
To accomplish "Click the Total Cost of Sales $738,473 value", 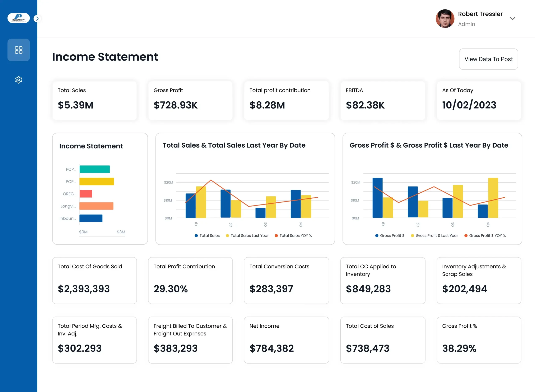I will [x=368, y=348].
